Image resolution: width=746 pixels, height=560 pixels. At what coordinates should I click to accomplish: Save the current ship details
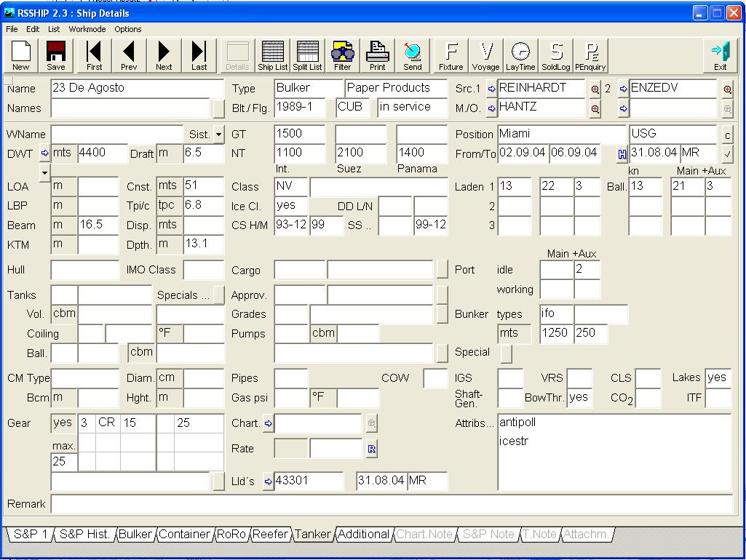click(55, 55)
